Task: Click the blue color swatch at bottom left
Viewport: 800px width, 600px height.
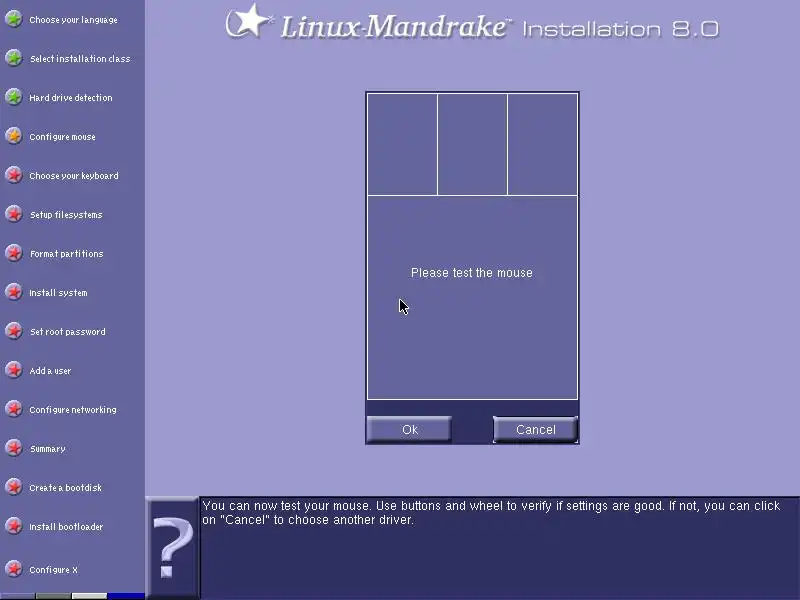Action: click(x=126, y=596)
